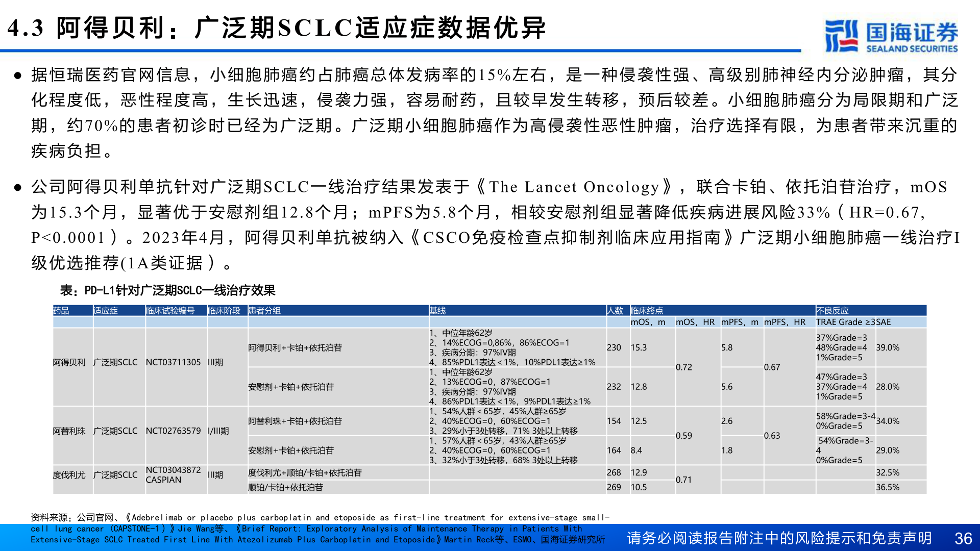Click the table caption 'PD-L1针对广泛期SCLC一线治疗效果'
The image size is (980, 551).
[x=180, y=290]
